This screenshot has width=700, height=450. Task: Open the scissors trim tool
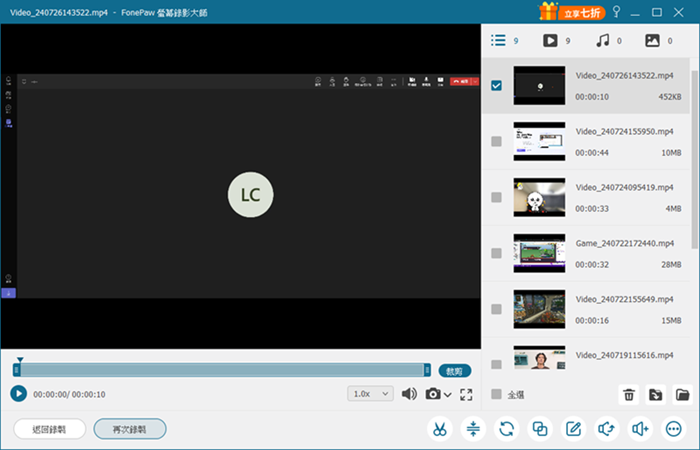pos(440,429)
